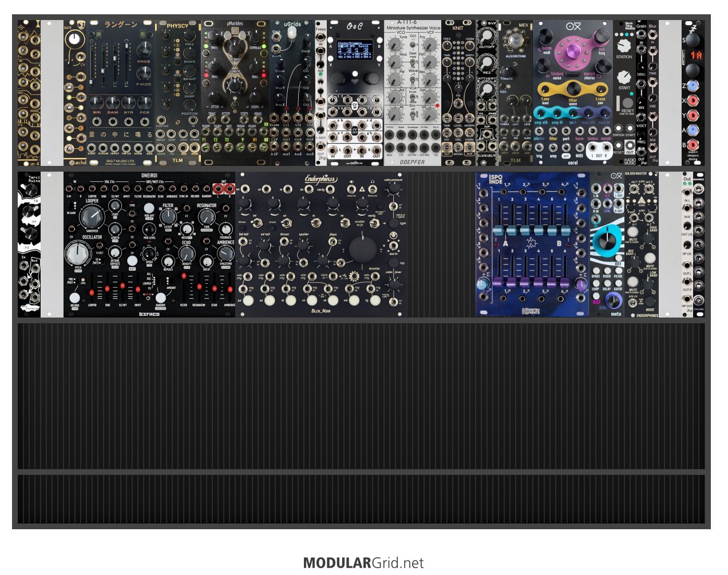Click the CUTOFF knob on Oneiroi filter
The height and width of the screenshot is (575, 728).
pos(168,216)
